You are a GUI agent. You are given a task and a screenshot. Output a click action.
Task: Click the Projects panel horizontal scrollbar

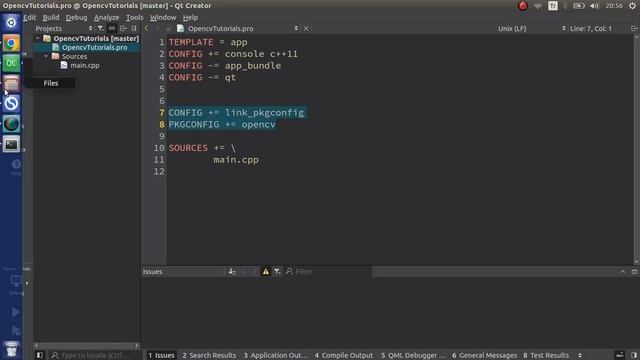pos(86,346)
